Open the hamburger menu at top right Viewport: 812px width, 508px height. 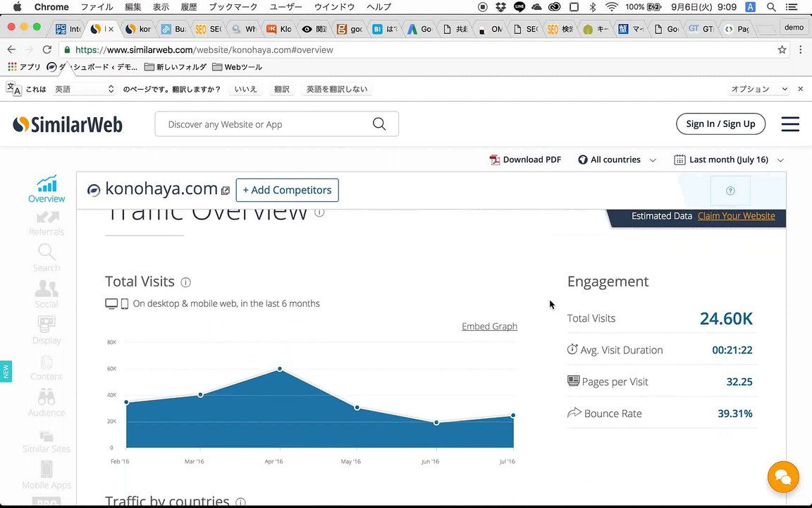[789, 124]
